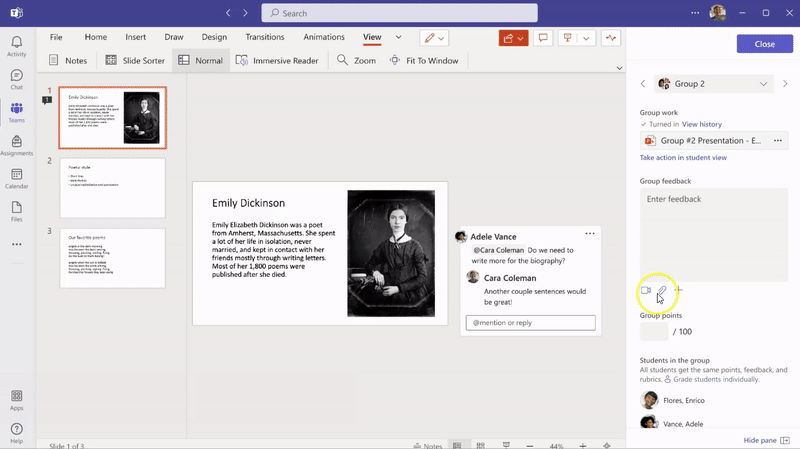Click the Group points input box
800x449 pixels.
click(654, 331)
